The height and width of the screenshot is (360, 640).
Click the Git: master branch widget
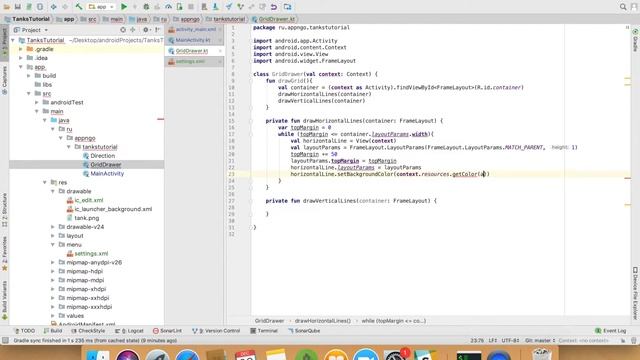(540, 340)
